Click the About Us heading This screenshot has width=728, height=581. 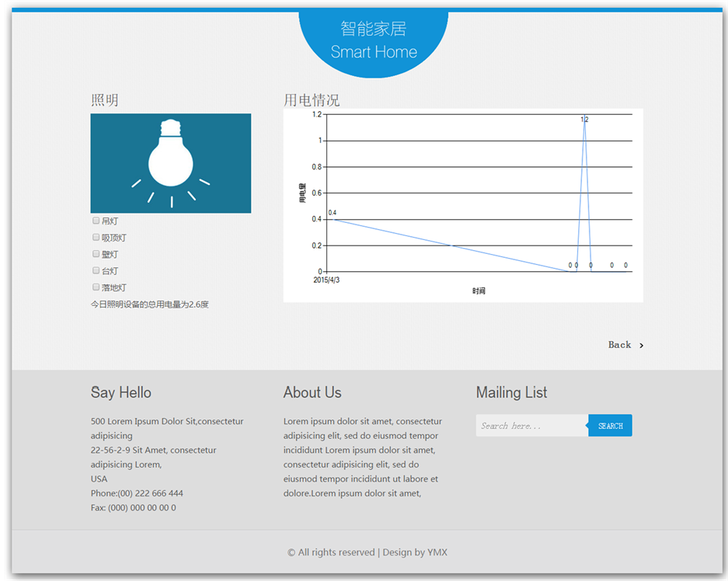pyautogui.click(x=312, y=392)
